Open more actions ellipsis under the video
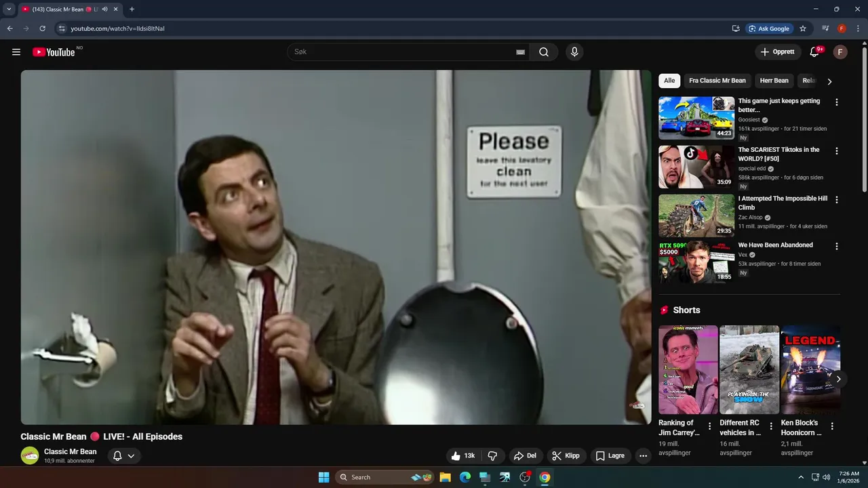Image resolution: width=868 pixels, height=488 pixels. [x=644, y=455]
